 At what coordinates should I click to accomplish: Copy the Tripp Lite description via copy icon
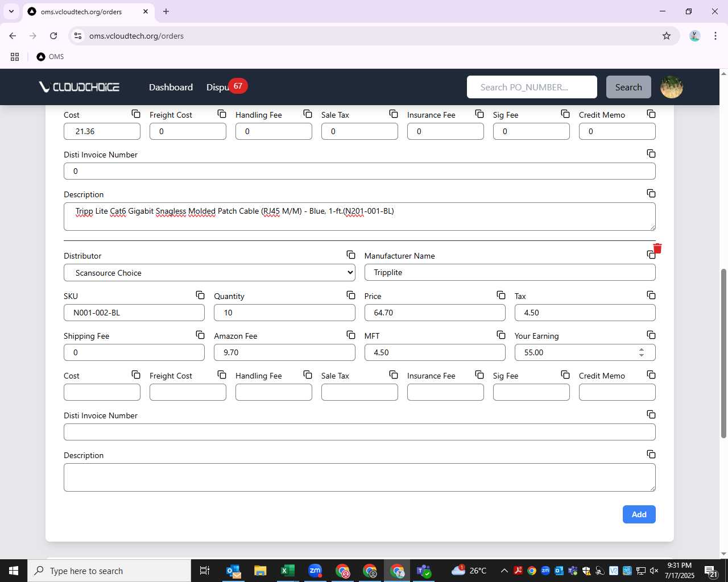651,193
